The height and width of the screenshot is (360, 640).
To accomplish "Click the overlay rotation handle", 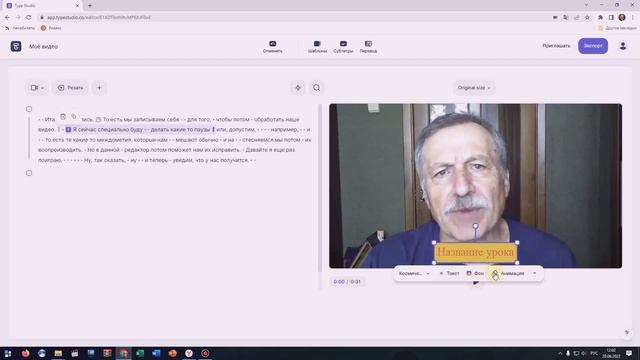I will point(475,226).
